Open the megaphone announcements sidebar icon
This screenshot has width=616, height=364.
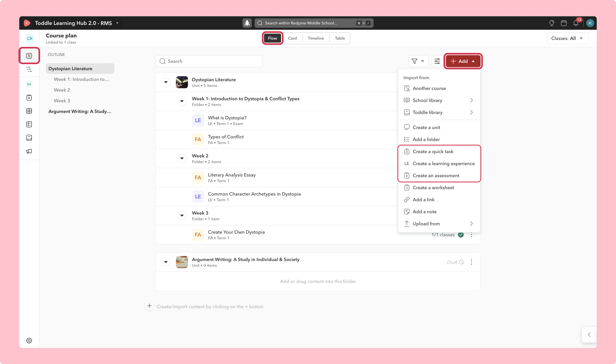point(29,151)
